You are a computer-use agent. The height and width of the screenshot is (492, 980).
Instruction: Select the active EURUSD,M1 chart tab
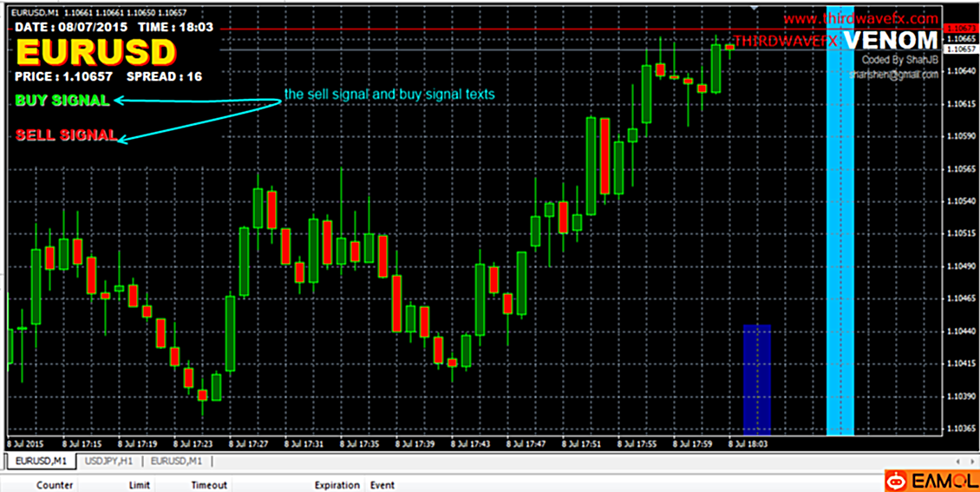(42, 462)
